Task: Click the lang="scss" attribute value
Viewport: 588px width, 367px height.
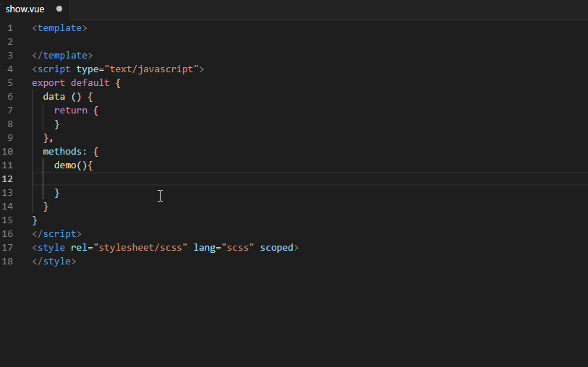Action: pyautogui.click(x=238, y=248)
